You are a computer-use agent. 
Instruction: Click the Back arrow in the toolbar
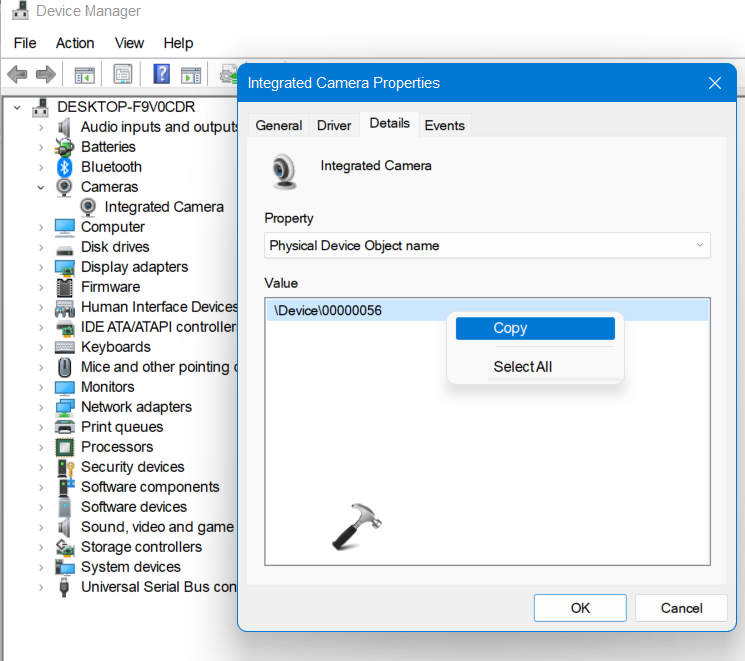pyautogui.click(x=17, y=75)
